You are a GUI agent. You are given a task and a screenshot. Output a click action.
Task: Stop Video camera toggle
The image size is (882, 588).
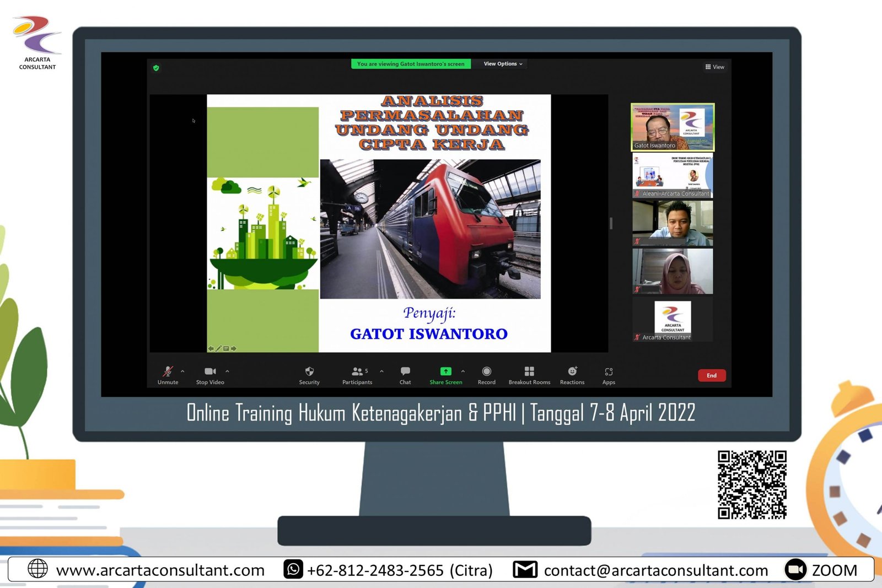(210, 371)
